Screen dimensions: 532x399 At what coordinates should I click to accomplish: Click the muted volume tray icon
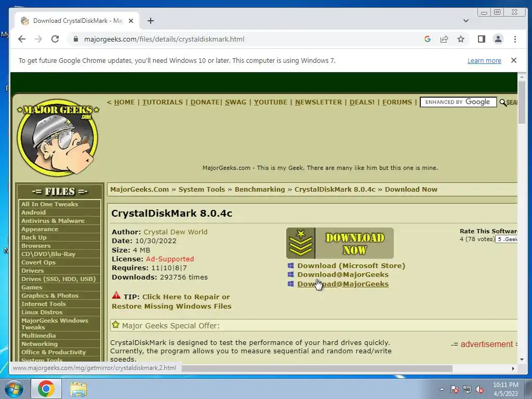480,390
